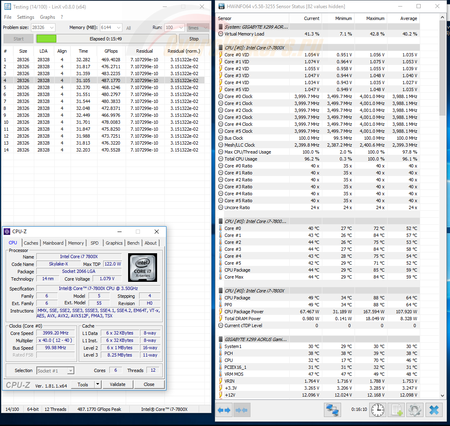The height and width of the screenshot is (426, 450).
Task: Click the collapse-columns inward arrows icon in HWiNFO
Action: click(242, 410)
